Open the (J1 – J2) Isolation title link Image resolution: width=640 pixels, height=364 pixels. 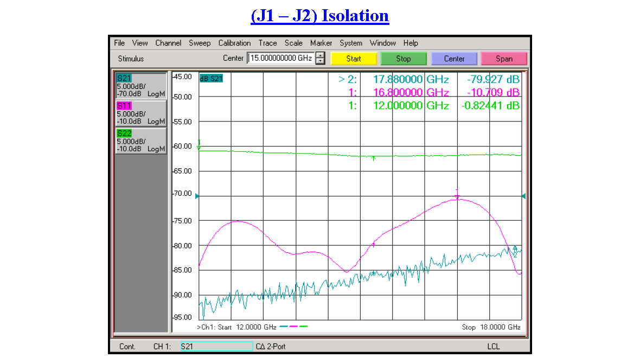coord(320,15)
